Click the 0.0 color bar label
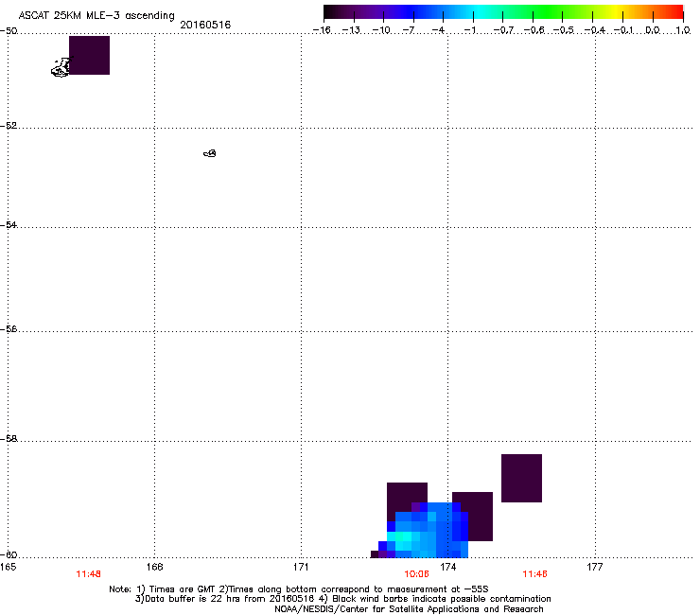The width and height of the screenshot is (700, 615). (x=653, y=30)
